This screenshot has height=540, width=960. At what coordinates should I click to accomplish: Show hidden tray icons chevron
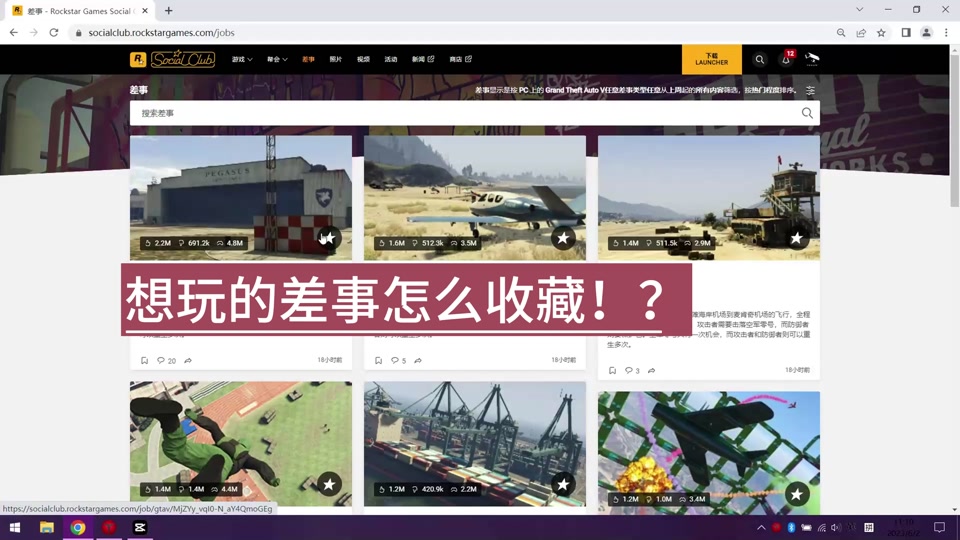(761, 527)
